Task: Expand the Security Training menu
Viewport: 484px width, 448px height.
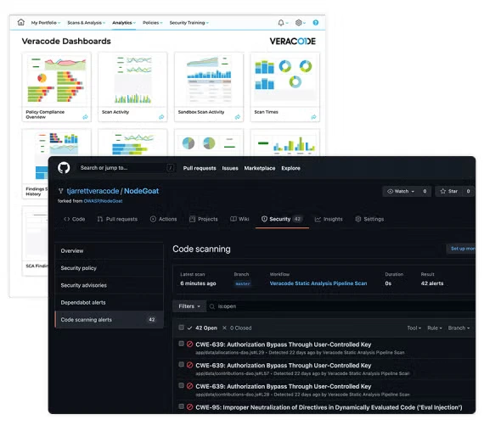Action: [x=189, y=23]
